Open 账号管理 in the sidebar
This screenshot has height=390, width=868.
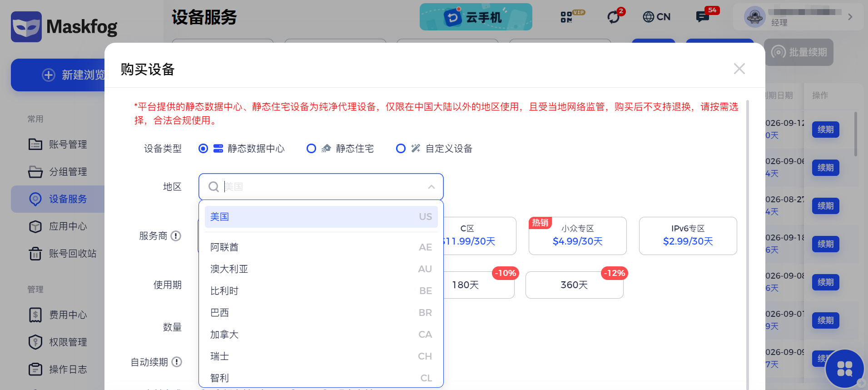point(58,145)
